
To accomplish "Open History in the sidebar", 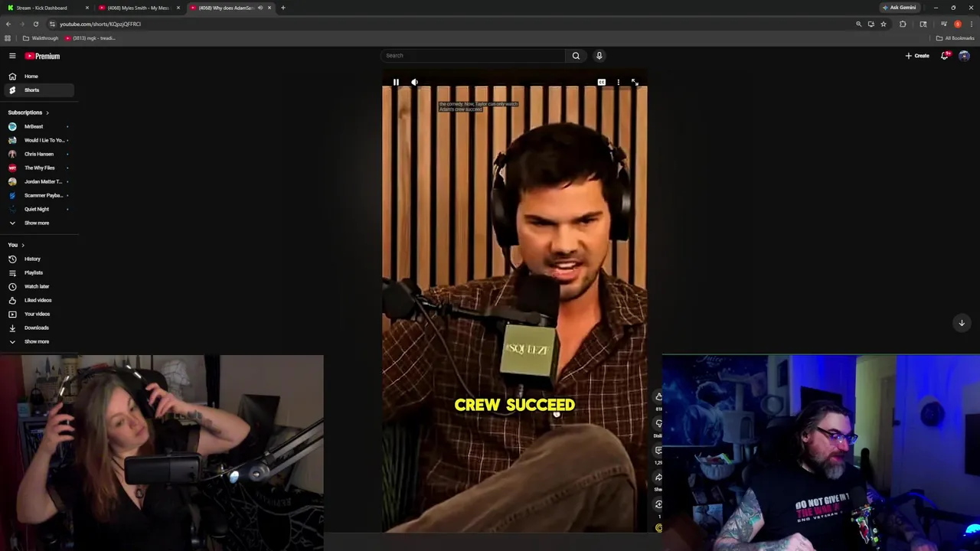I will (x=38, y=259).
